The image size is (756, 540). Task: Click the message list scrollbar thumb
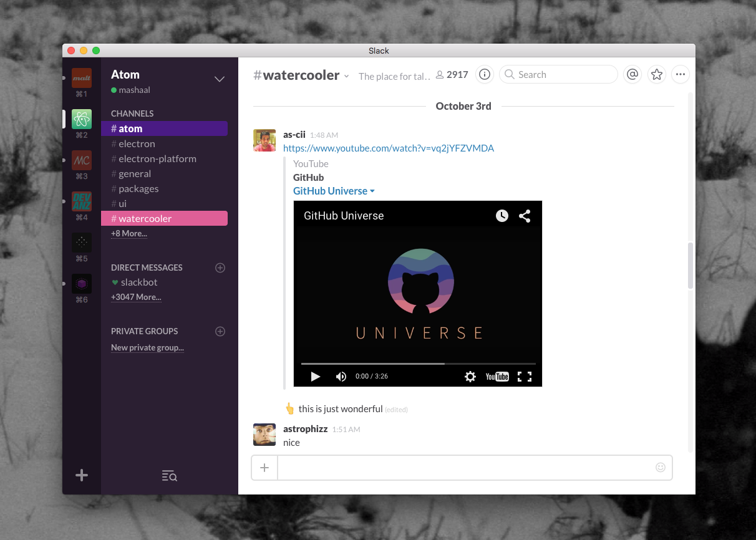coord(690,266)
